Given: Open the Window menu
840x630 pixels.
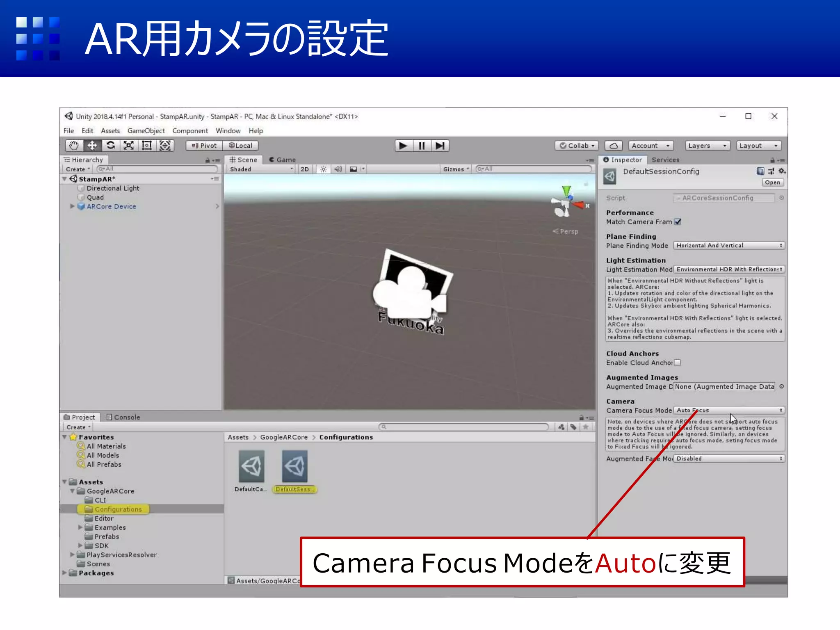Looking at the screenshot, I should (228, 131).
